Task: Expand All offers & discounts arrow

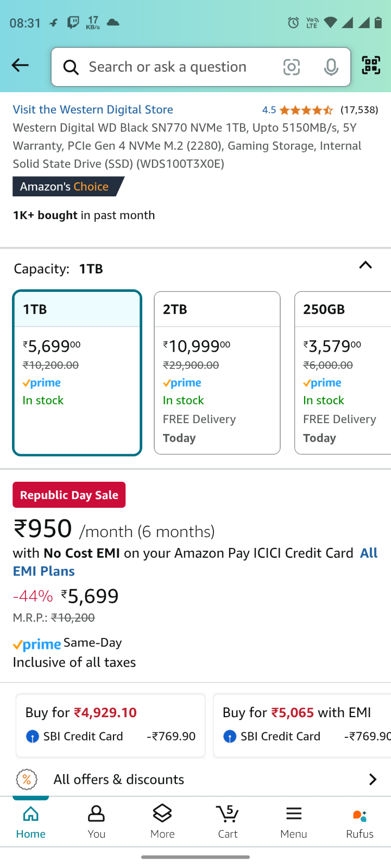Action: pyautogui.click(x=373, y=780)
